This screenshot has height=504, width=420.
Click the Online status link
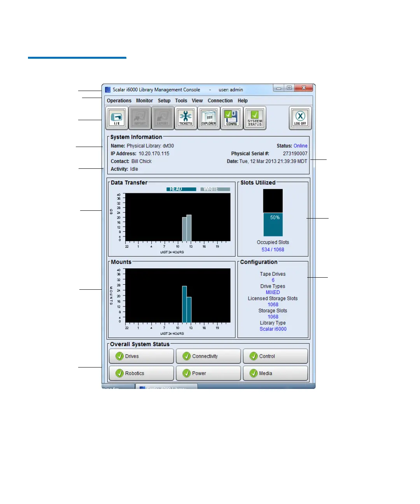300,146
